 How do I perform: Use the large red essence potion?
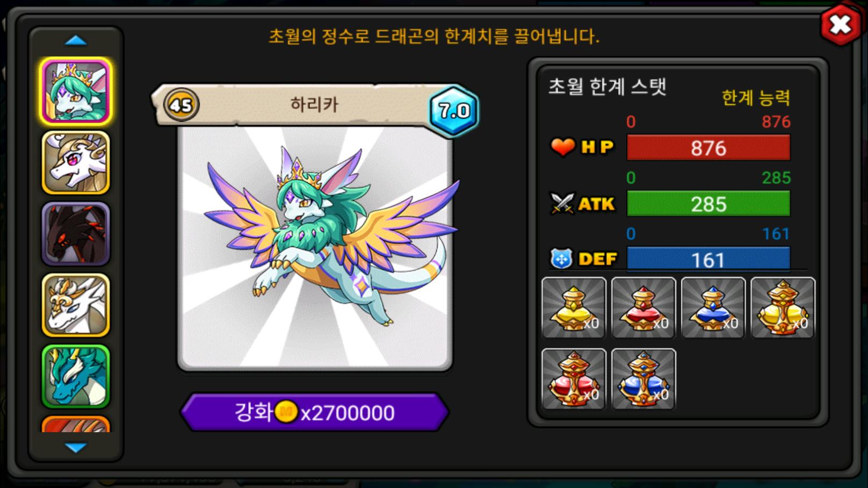[574, 379]
